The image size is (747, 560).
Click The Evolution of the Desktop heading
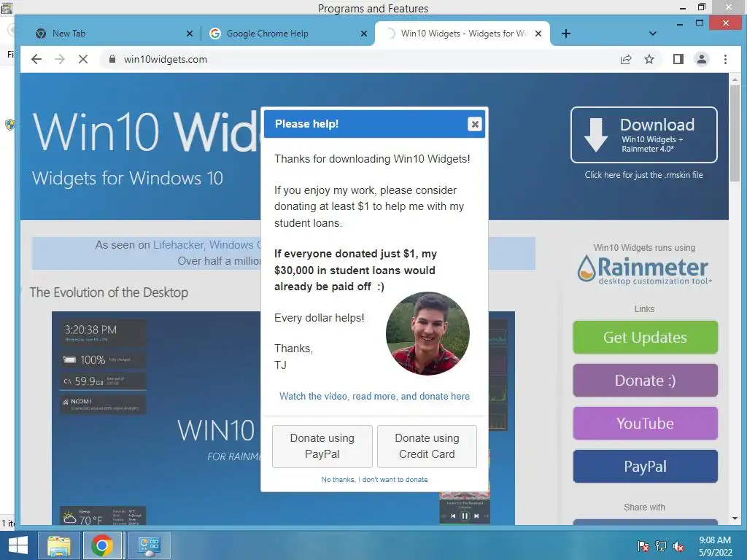109,292
